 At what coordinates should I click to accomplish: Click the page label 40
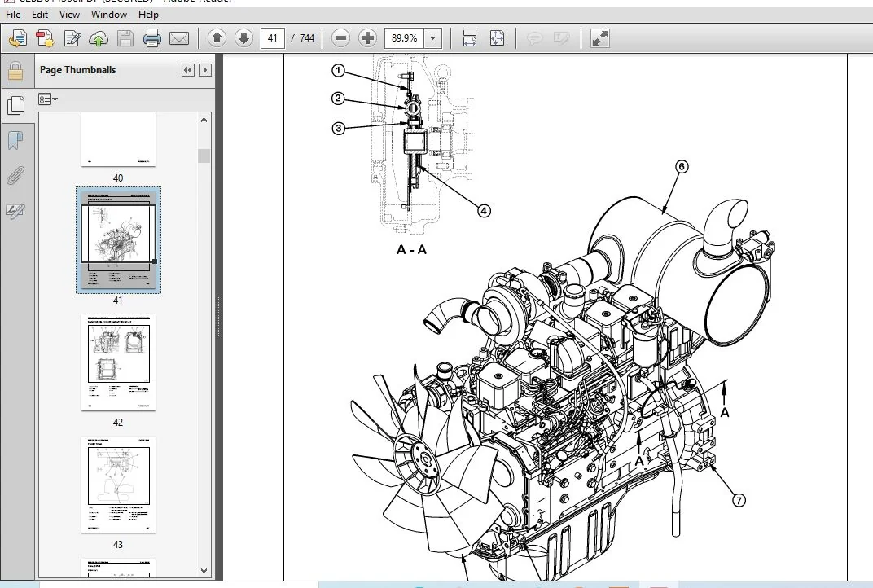tap(118, 178)
